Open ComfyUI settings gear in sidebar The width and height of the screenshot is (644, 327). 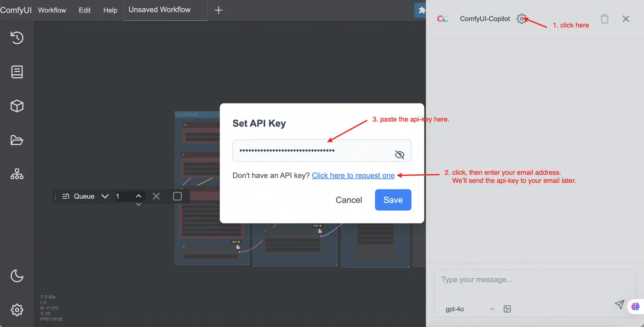(17, 310)
